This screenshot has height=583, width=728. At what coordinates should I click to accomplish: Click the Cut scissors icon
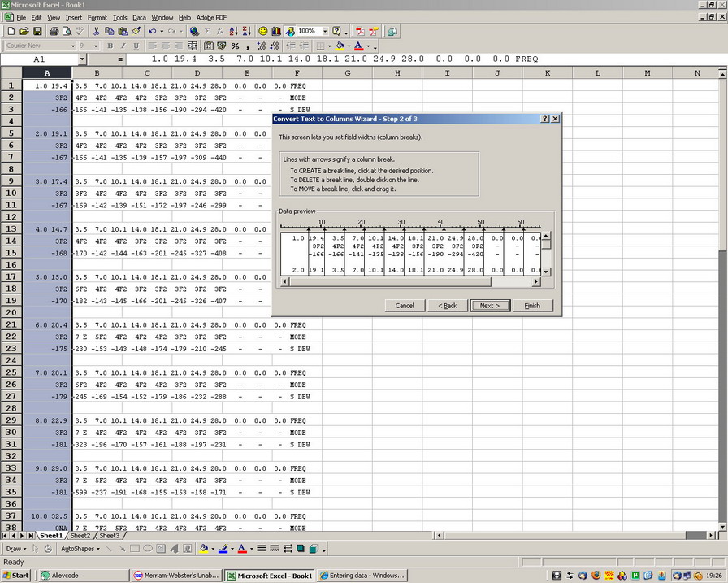[96, 31]
